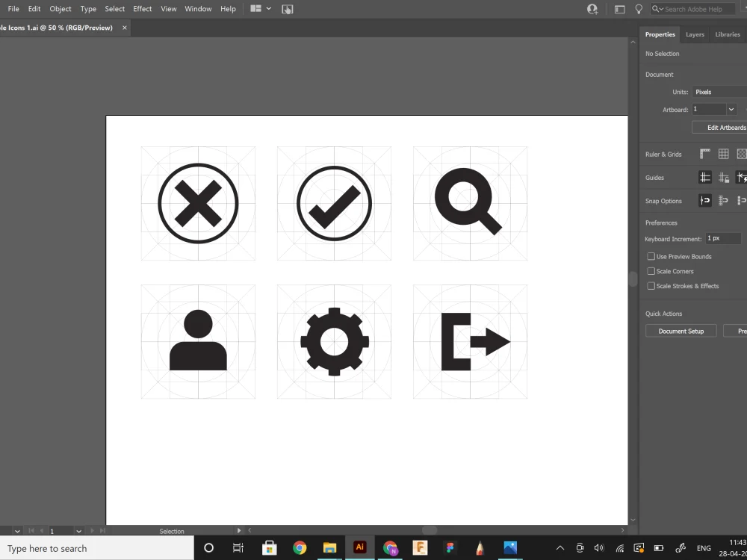Viewport: 747px width, 560px height.
Task: Switch to the Layers panel tab
Action: 695,34
